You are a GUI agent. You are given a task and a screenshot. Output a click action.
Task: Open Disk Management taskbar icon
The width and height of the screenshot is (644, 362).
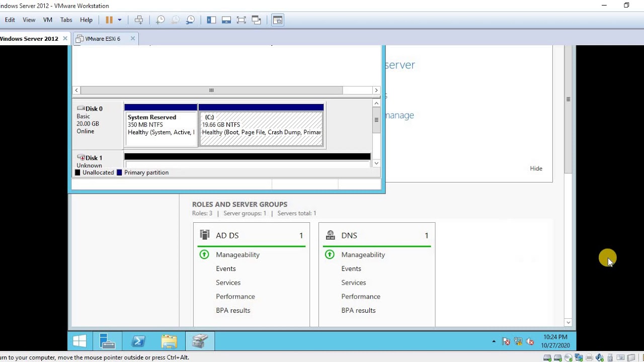click(x=200, y=341)
